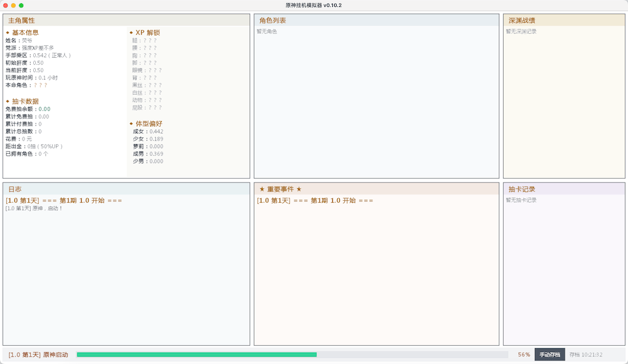Click the 玩原神时间 0.1 小时 row

[x=31, y=78]
